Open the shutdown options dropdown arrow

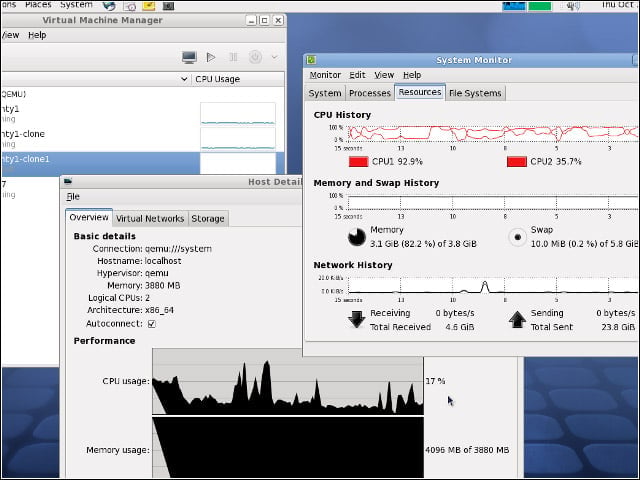tap(275, 57)
